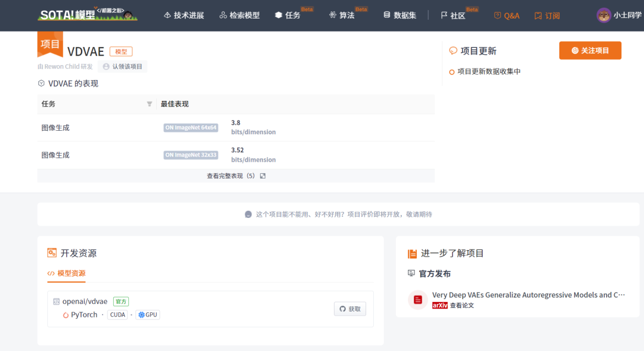The width and height of the screenshot is (644, 351).
Task: Click the 最佳表现 column header
Action: 175,104
